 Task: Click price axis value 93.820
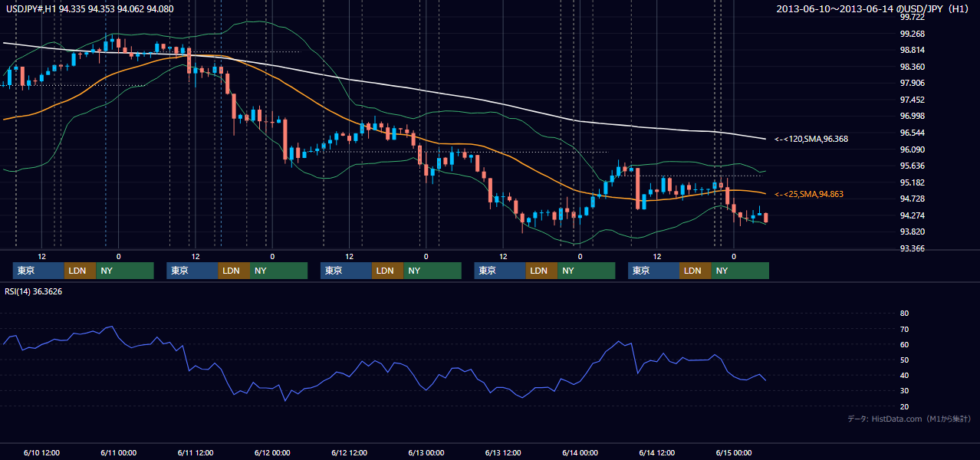pos(912,232)
